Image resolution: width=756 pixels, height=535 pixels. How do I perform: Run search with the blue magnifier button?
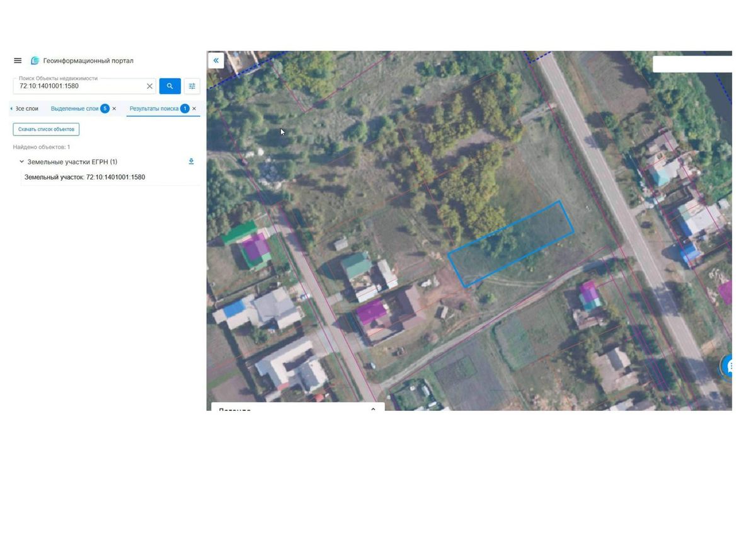pos(170,86)
